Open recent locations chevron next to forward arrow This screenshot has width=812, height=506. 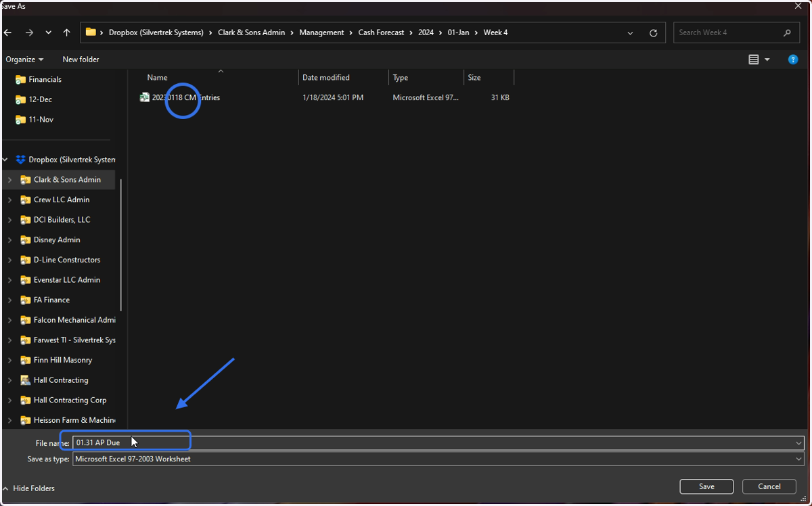tap(48, 32)
